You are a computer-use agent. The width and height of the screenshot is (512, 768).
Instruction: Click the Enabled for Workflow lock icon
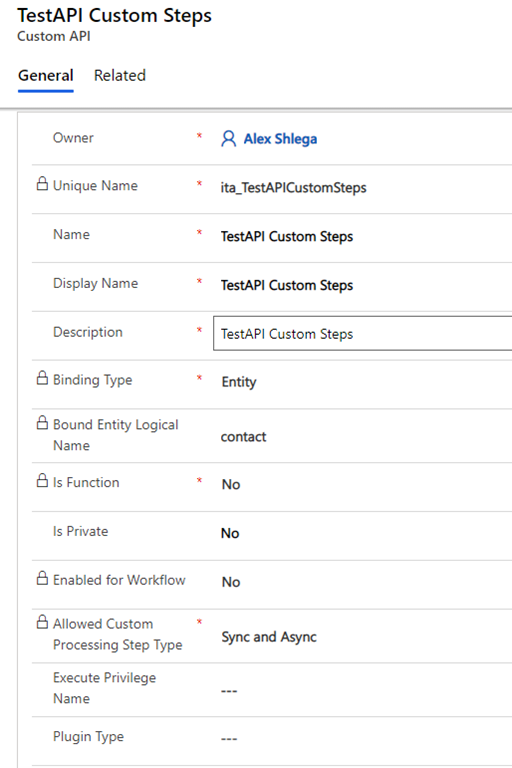43,577
